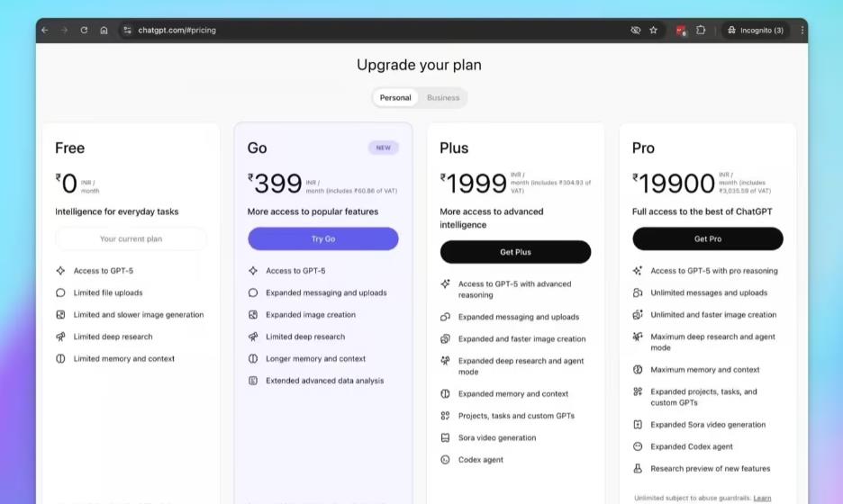Click the Sora video generation icon in Plus
This screenshot has height=504, width=843.
click(x=445, y=438)
